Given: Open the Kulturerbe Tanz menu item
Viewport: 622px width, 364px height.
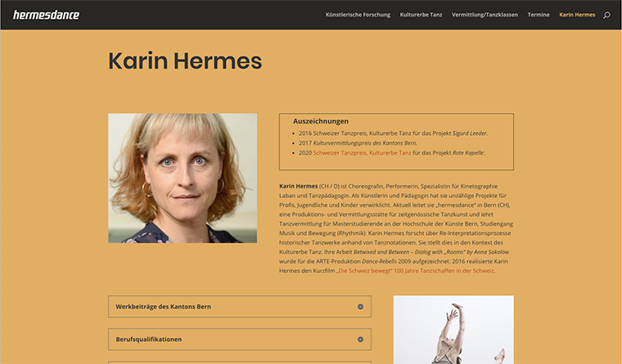Looking at the screenshot, I should (421, 15).
